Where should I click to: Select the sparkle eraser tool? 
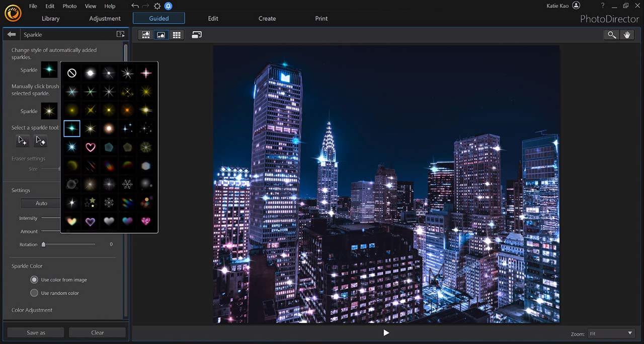coord(41,141)
